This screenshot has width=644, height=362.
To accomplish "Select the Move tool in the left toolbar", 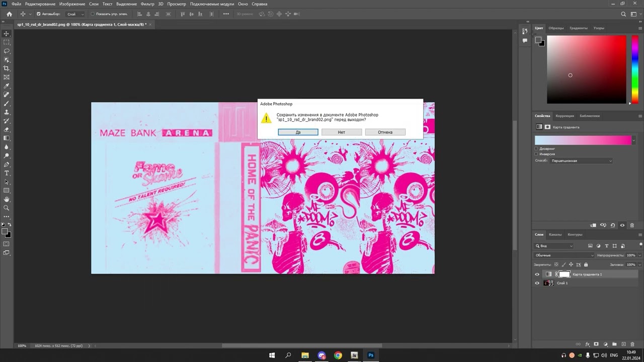I will click(7, 34).
